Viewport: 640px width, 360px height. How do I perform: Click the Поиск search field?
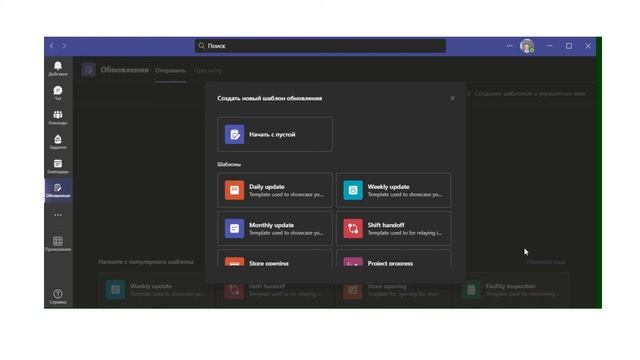pos(320,46)
